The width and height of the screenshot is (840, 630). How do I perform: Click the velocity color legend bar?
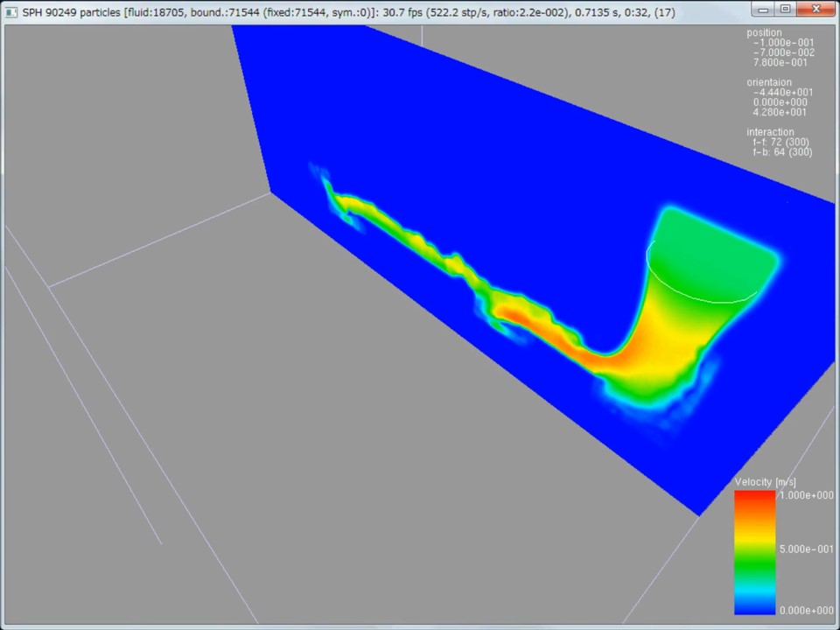[755, 552]
